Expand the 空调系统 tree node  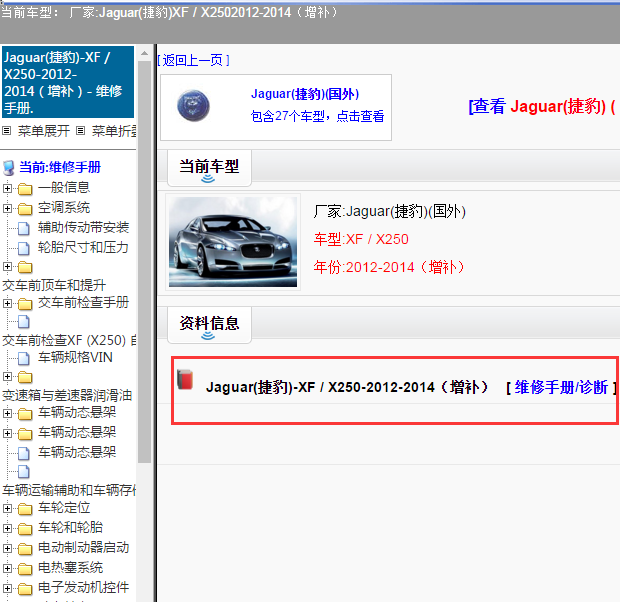7,208
